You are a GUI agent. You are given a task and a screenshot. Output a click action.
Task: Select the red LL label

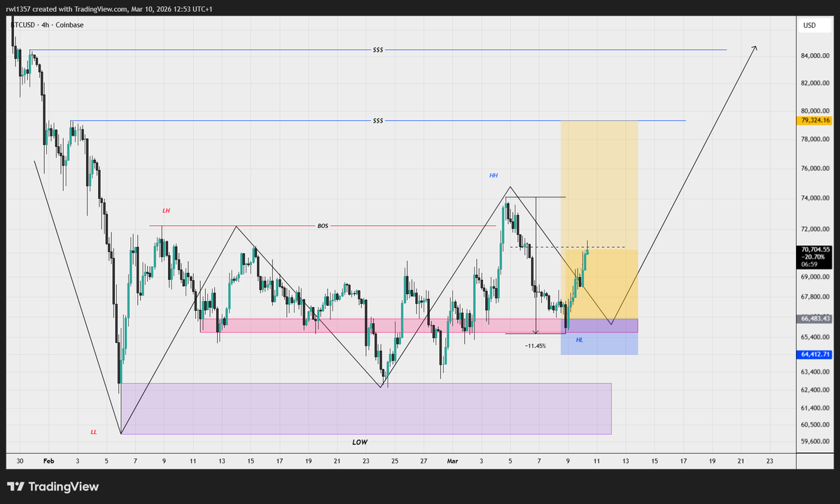point(94,432)
